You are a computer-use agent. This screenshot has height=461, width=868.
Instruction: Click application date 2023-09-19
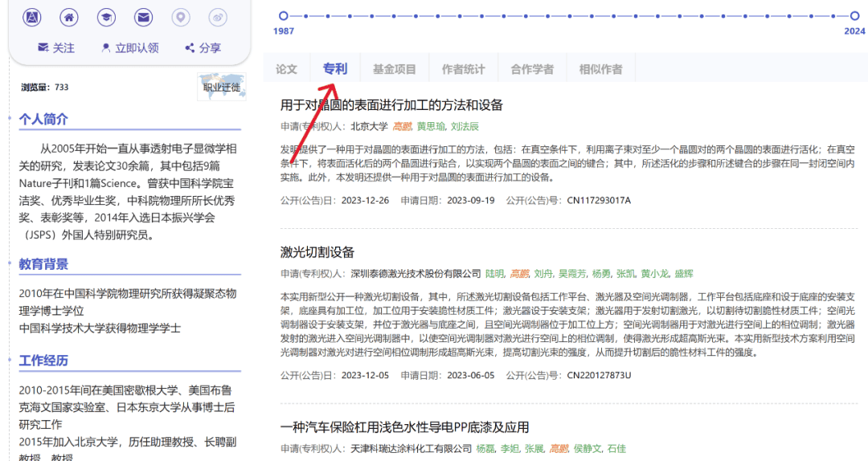pyautogui.click(x=471, y=200)
